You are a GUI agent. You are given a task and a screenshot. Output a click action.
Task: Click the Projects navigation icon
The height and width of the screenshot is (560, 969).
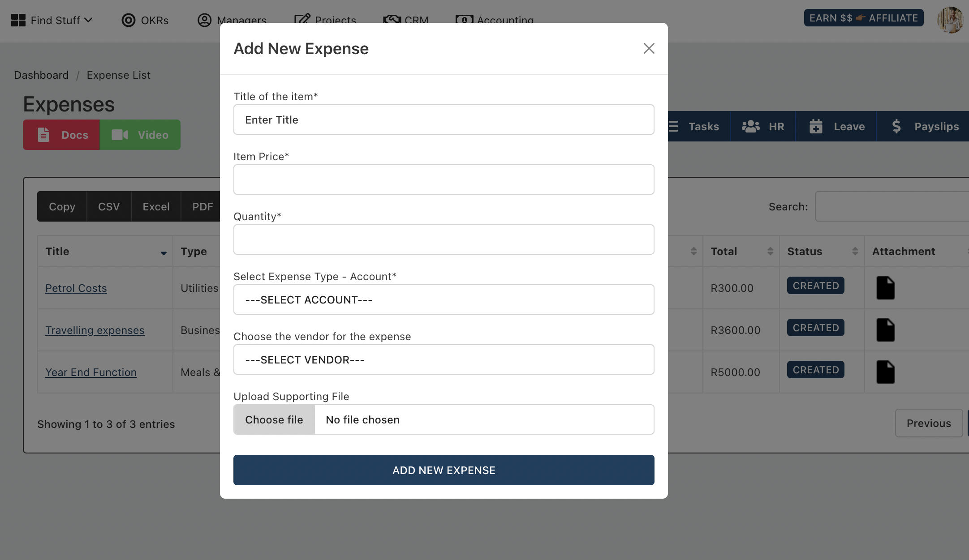(x=301, y=19)
